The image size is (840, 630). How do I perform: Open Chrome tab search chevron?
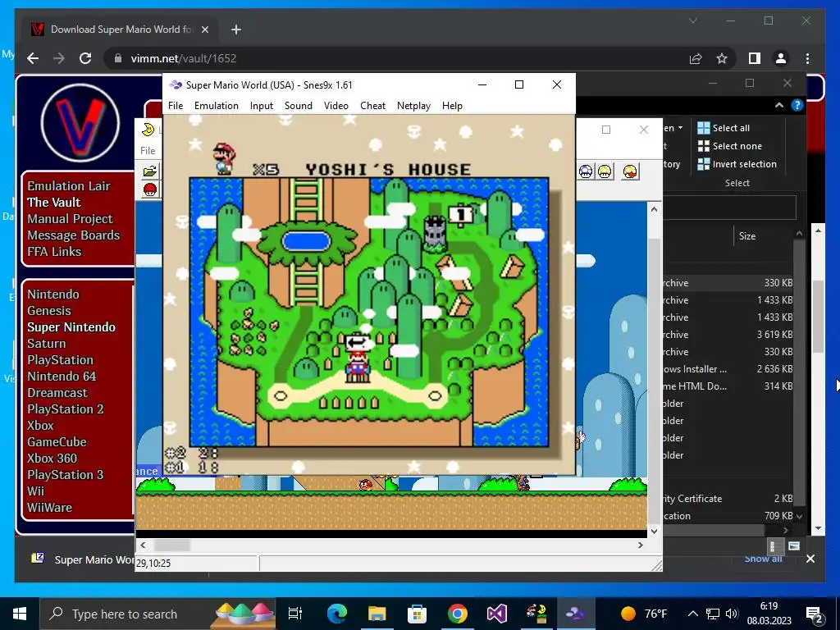coord(692,21)
